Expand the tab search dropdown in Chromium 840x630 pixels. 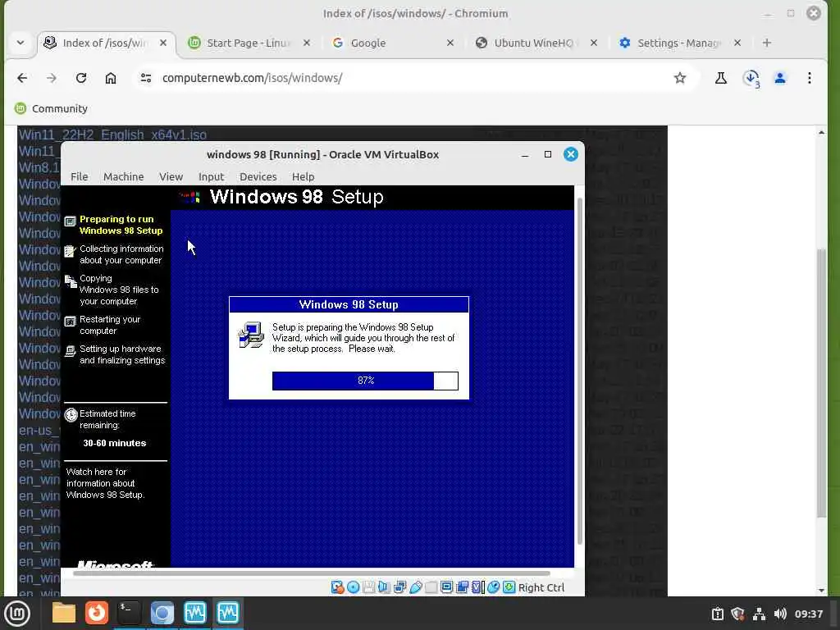pos(21,43)
